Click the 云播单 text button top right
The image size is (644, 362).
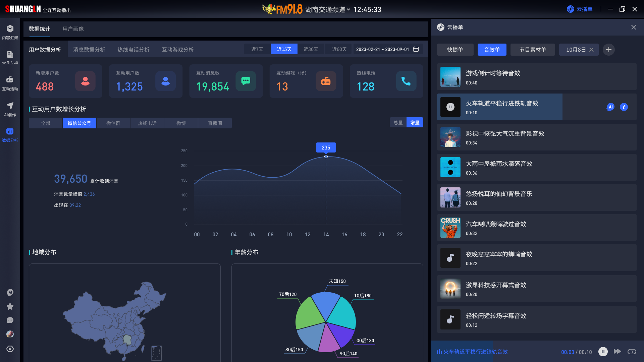(584, 9)
